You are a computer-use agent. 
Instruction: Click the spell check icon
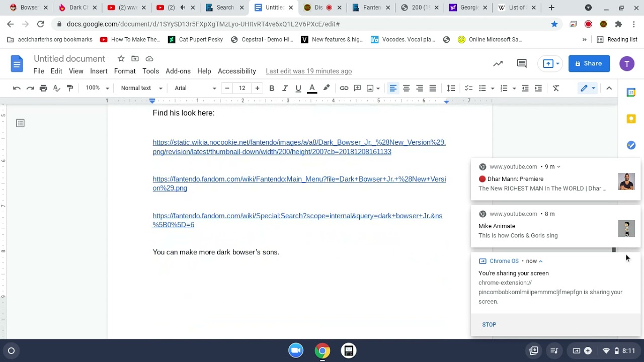coord(57,88)
